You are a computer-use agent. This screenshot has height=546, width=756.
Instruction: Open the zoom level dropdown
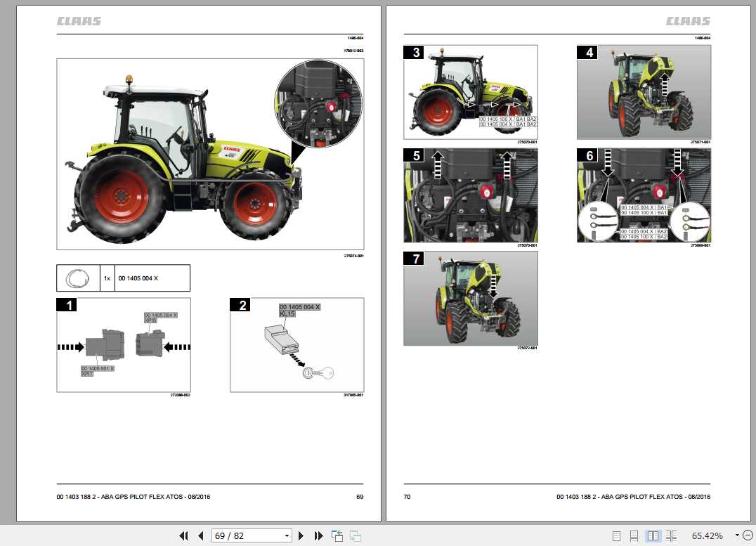click(736, 535)
